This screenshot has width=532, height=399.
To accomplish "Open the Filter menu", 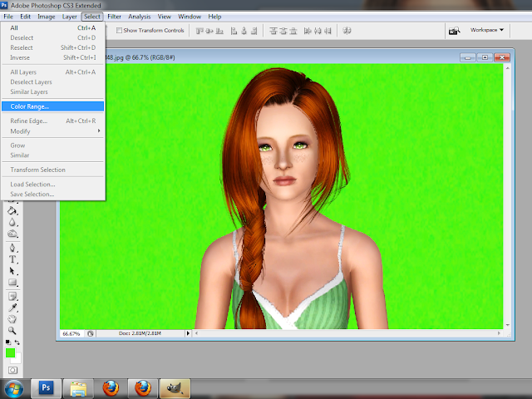I will (114, 17).
